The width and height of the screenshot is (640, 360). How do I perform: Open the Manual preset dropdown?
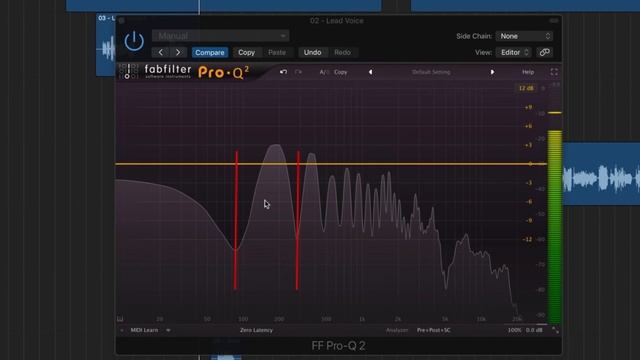(220, 36)
